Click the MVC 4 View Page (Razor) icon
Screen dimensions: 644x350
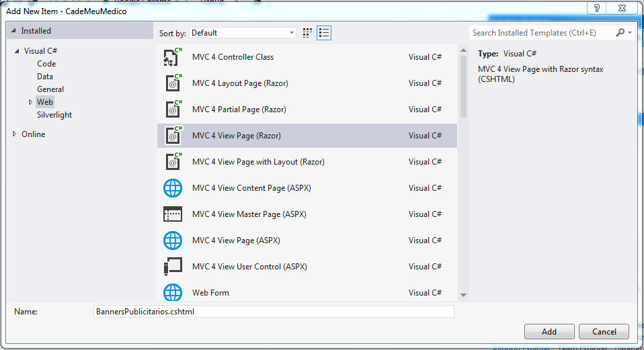coord(173,136)
